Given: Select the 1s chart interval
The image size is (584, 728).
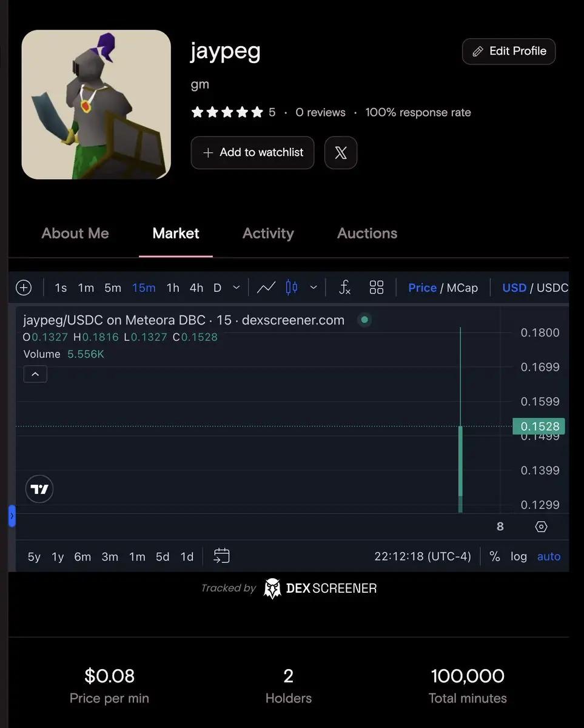Looking at the screenshot, I should pyautogui.click(x=61, y=288).
